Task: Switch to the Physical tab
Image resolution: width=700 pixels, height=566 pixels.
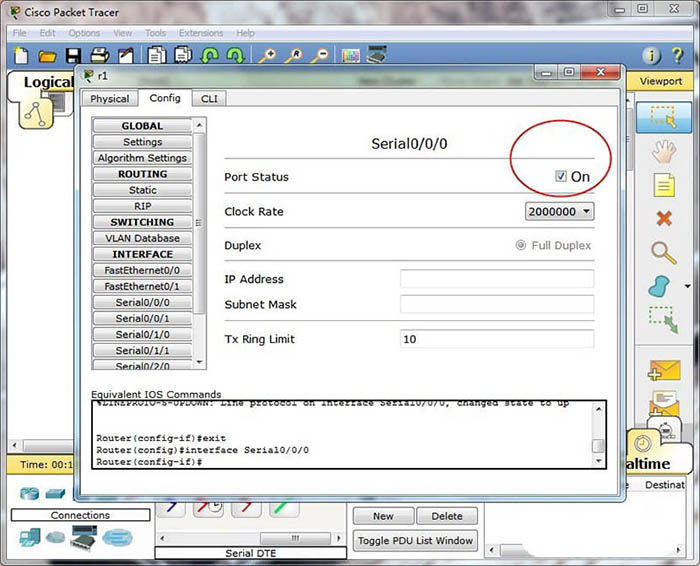Action: click(109, 99)
